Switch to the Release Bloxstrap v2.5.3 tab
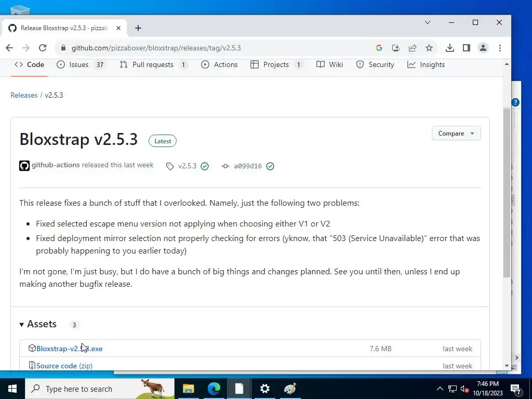The image size is (532, 399). pos(64,28)
